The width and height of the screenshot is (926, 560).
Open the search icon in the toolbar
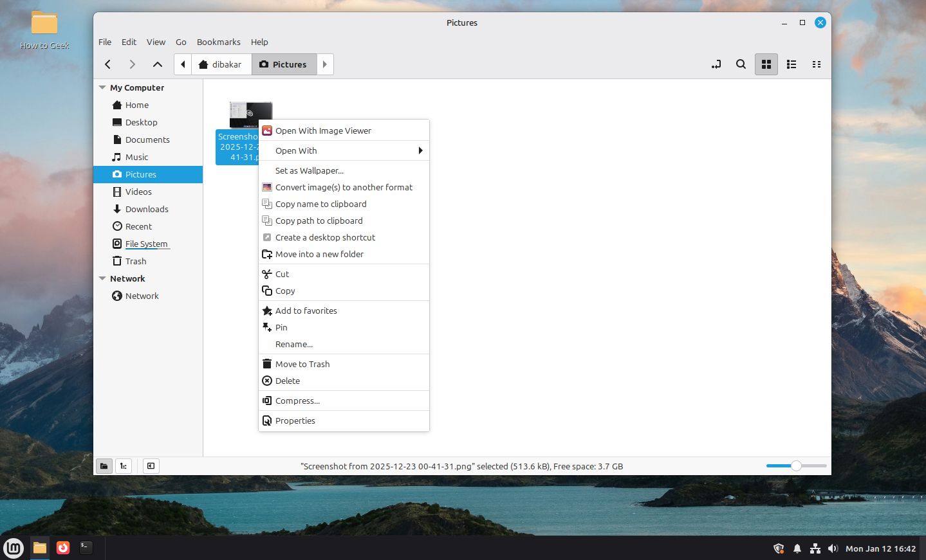pyautogui.click(x=741, y=64)
